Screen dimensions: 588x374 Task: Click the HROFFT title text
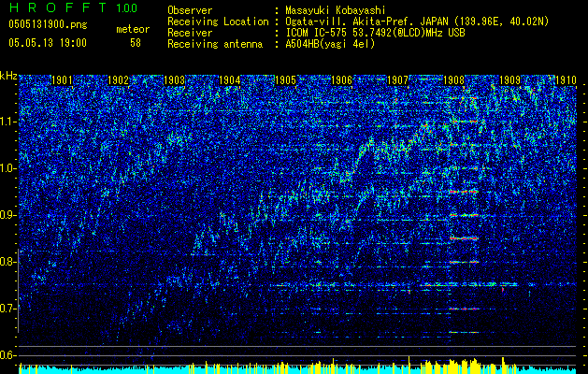click(57, 7)
